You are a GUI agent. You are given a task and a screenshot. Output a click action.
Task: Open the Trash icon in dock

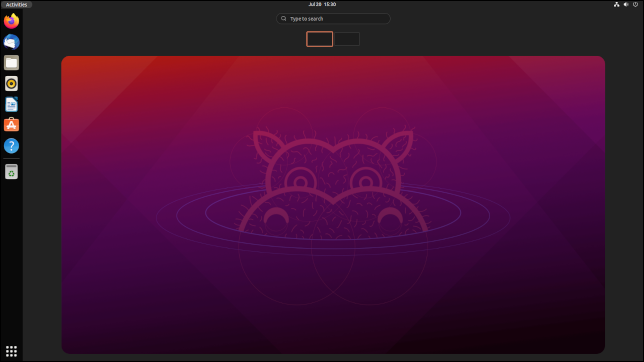[x=12, y=172]
